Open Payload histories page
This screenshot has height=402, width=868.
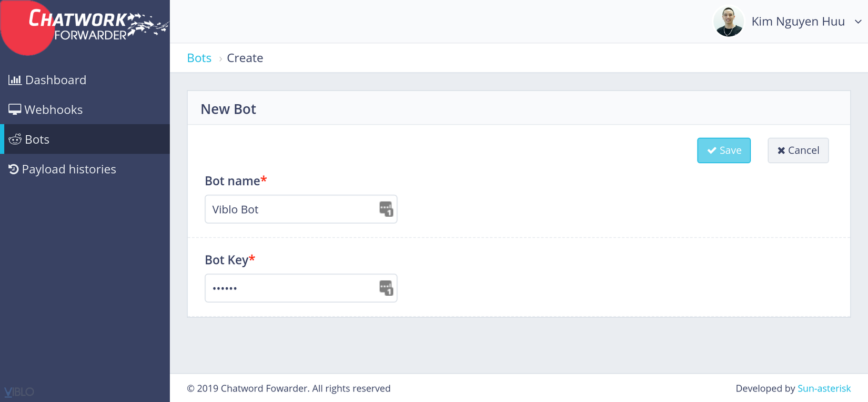click(x=69, y=169)
